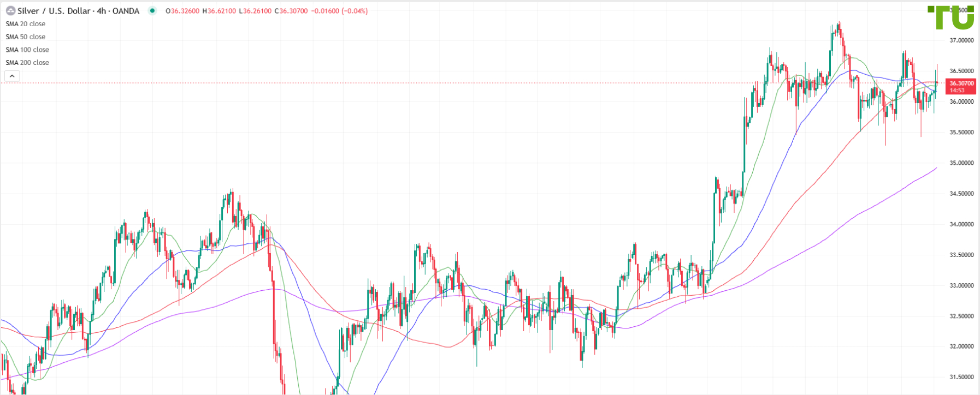Click the 36.50000 price axis label

tap(961, 71)
